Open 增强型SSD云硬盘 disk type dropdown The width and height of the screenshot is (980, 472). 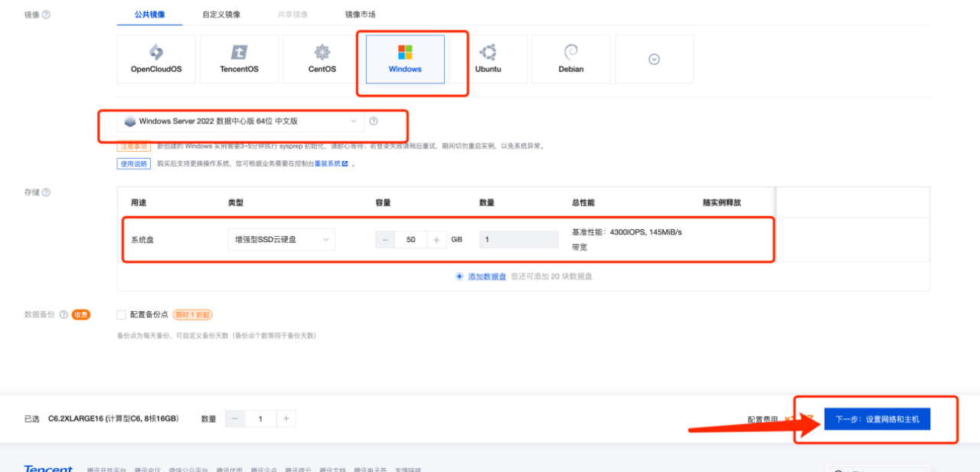281,240
